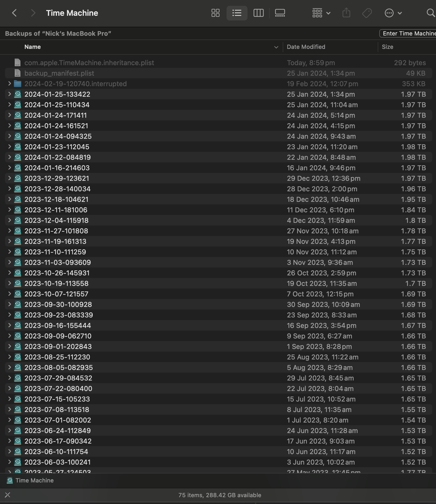Click backup icon for 2024-01-16-214603
436x504 pixels.
(x=18, y=168)
